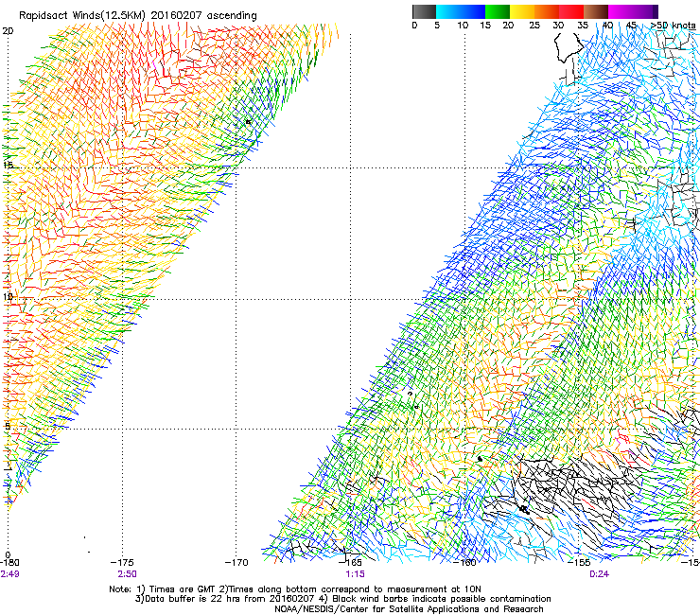Click the note line starting "Note: 1) Times are GMT"

tap(295, 589)
